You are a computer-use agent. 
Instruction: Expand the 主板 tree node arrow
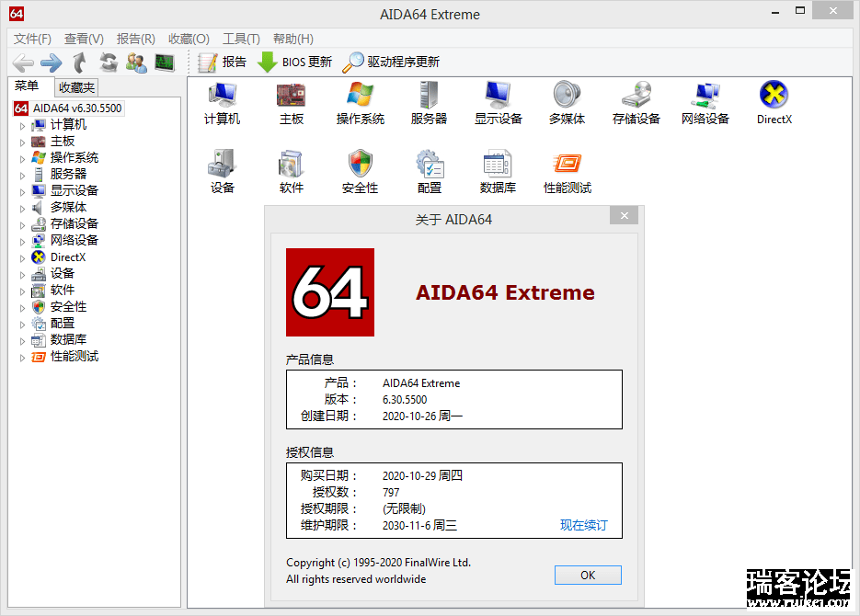coord(22,143)
